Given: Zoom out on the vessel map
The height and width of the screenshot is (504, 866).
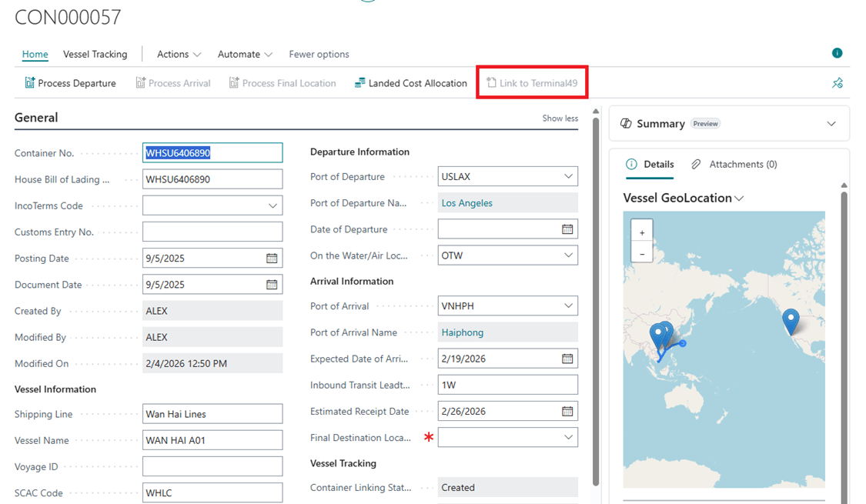Looking at the screenshot, I should coord(642,253).
